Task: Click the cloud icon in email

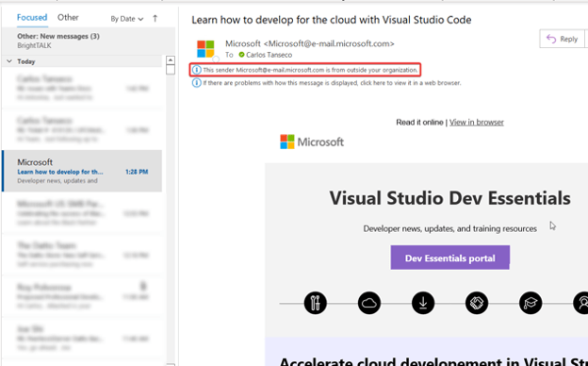Action: (x=369, y=303)
